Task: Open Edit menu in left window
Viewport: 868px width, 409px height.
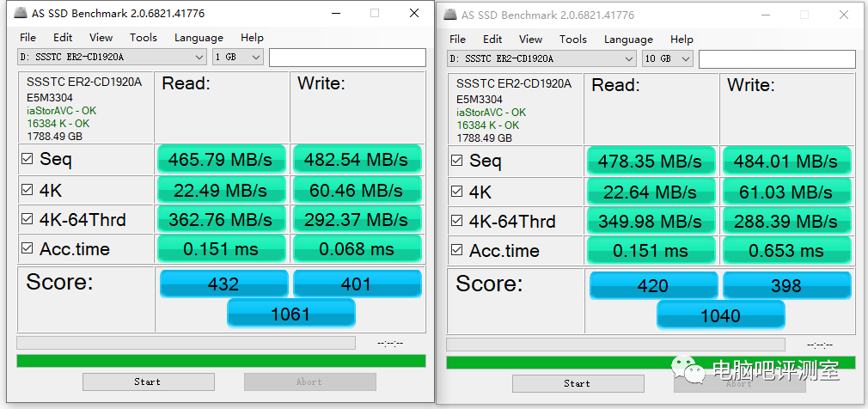Action: pyautogui.click(x=63, y=38)
